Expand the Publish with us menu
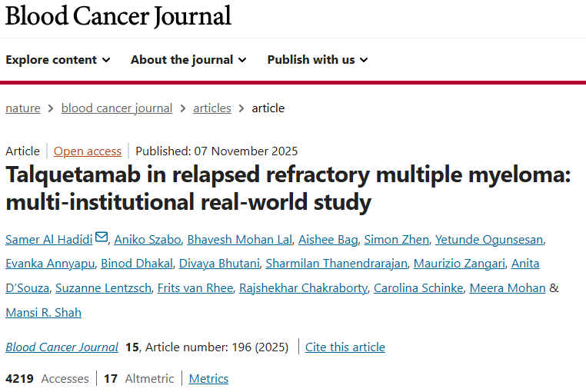The width and height of the screenshot is (586, 392). (318, 60)
